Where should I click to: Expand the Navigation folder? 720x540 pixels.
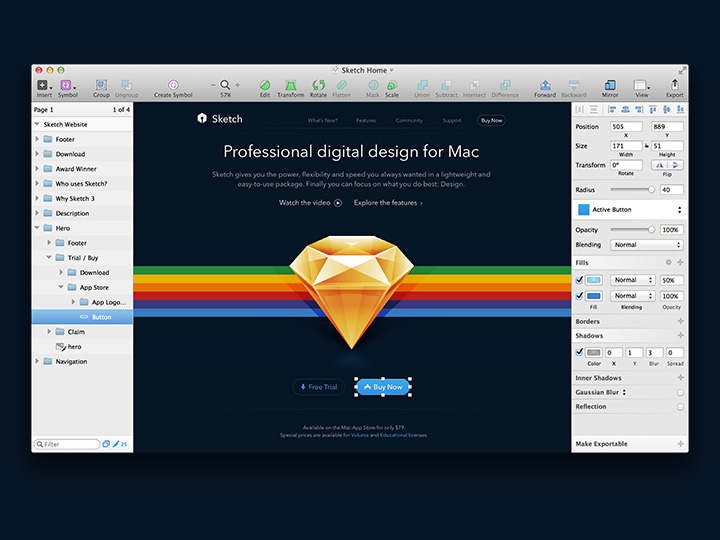tap(37, 361)
